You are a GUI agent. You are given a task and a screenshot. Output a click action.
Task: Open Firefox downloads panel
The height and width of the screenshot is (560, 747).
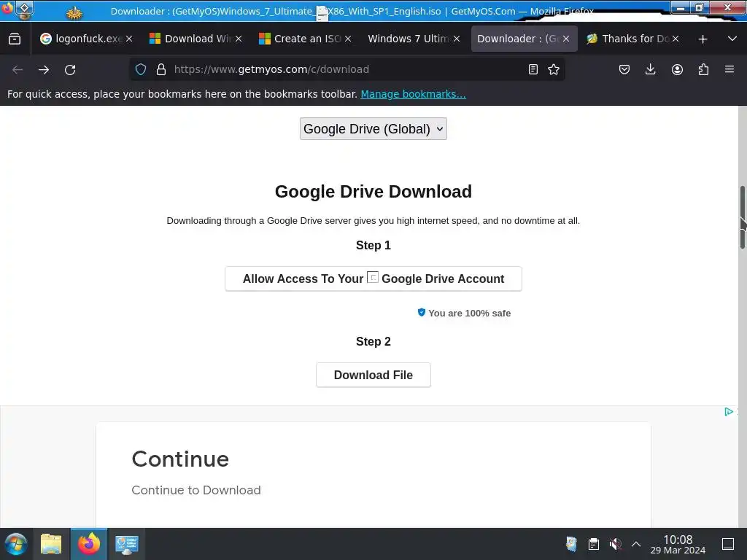pyautogui.click(x=650, y=69)
